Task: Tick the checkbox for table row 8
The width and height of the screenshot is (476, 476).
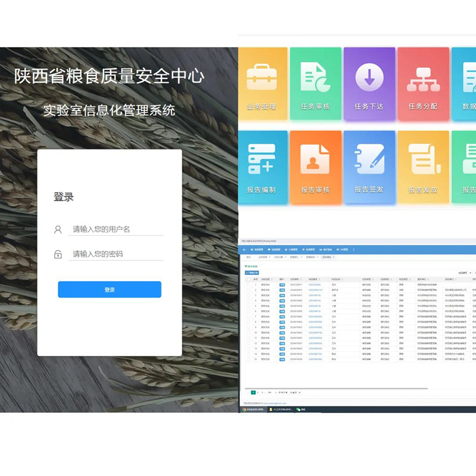Action: pos(249,322)
